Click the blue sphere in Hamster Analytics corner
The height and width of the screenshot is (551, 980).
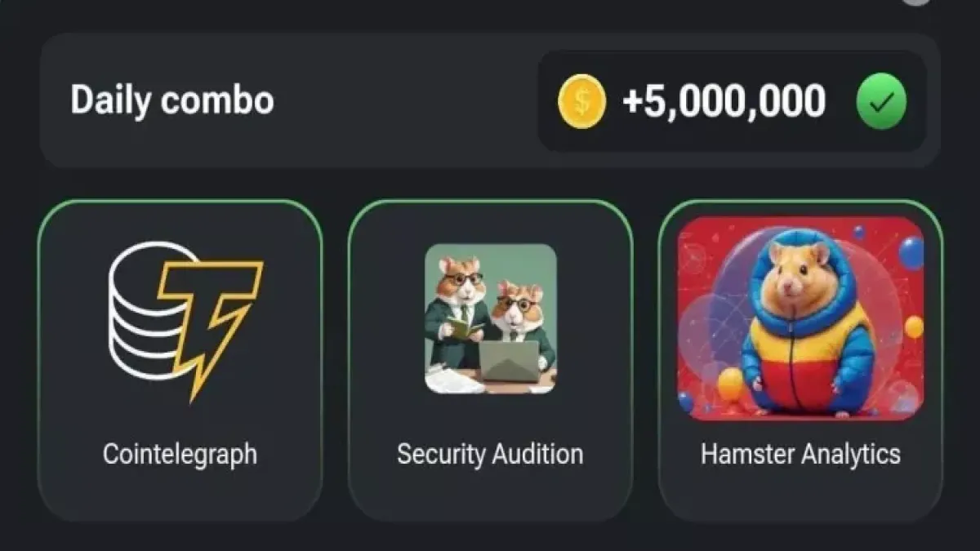[x=911, y=253]
